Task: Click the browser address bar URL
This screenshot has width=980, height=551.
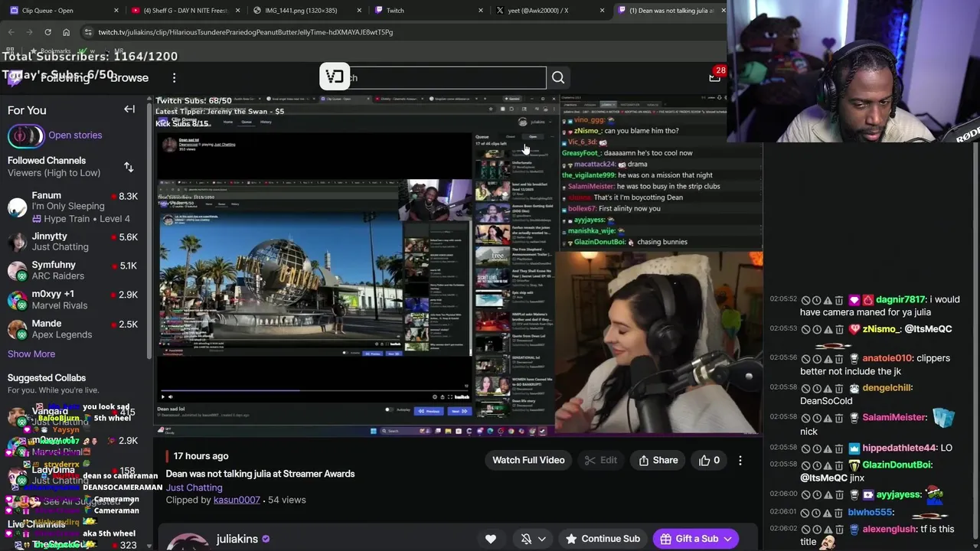Action: click(x=246, y=32)
